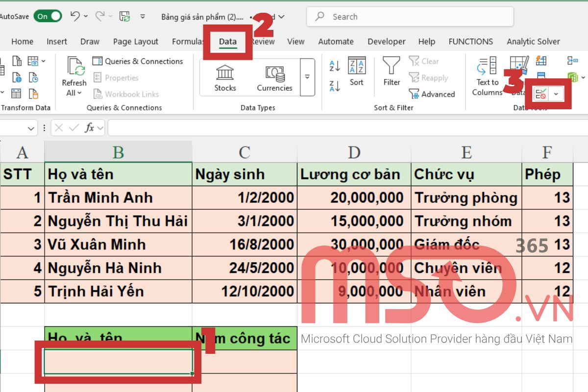This screenshot has width=588, height=392.
Task: Click the From Picture data icon
Action: 33,61
